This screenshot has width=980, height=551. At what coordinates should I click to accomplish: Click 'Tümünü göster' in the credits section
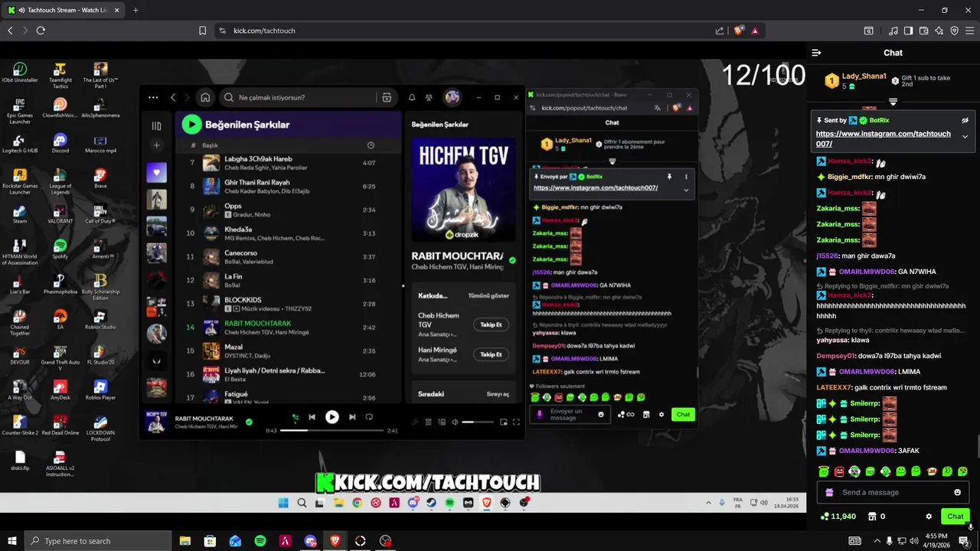click(488, 295)
